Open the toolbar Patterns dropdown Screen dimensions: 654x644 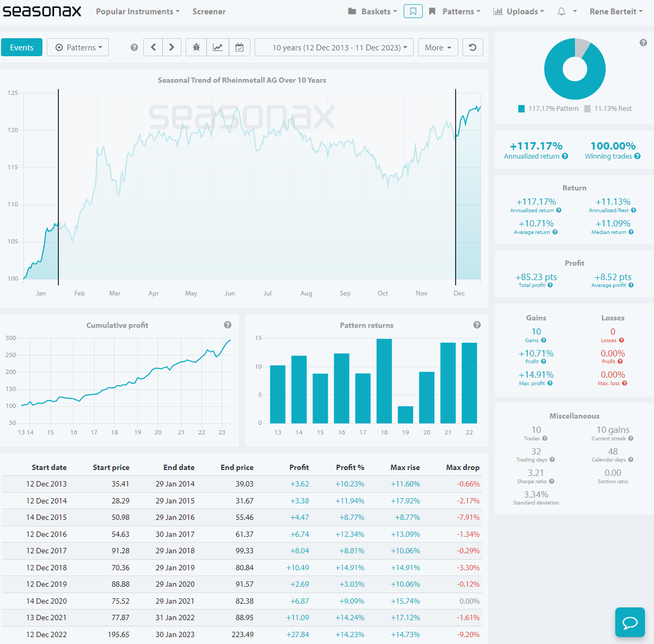[78, 47]
